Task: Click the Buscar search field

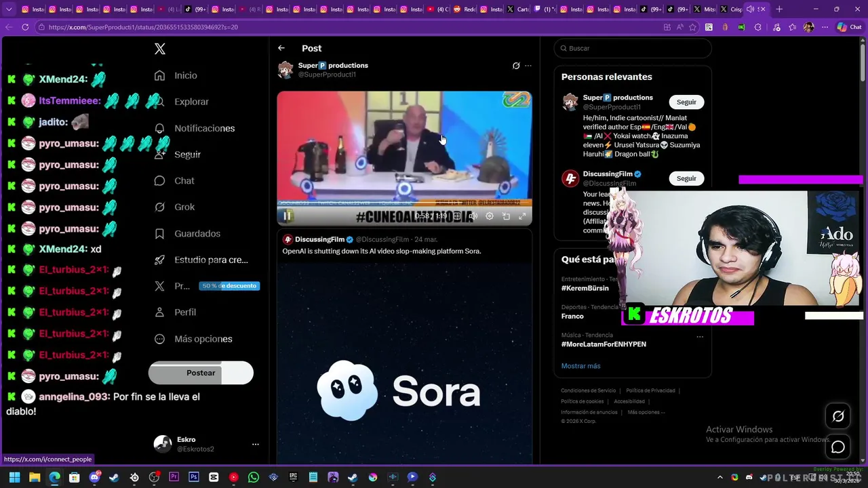Action: click(633, 48)
